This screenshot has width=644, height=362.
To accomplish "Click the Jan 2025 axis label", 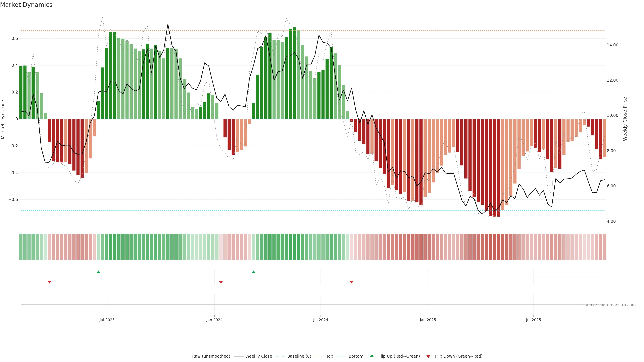I will 428,320.
